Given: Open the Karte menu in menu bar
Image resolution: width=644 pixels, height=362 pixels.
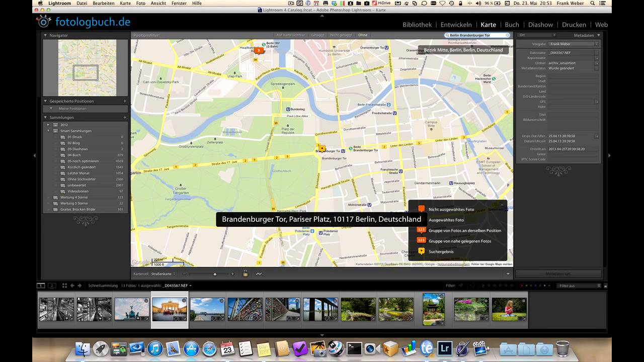Looking at the screenshot, I should point(125,3).
